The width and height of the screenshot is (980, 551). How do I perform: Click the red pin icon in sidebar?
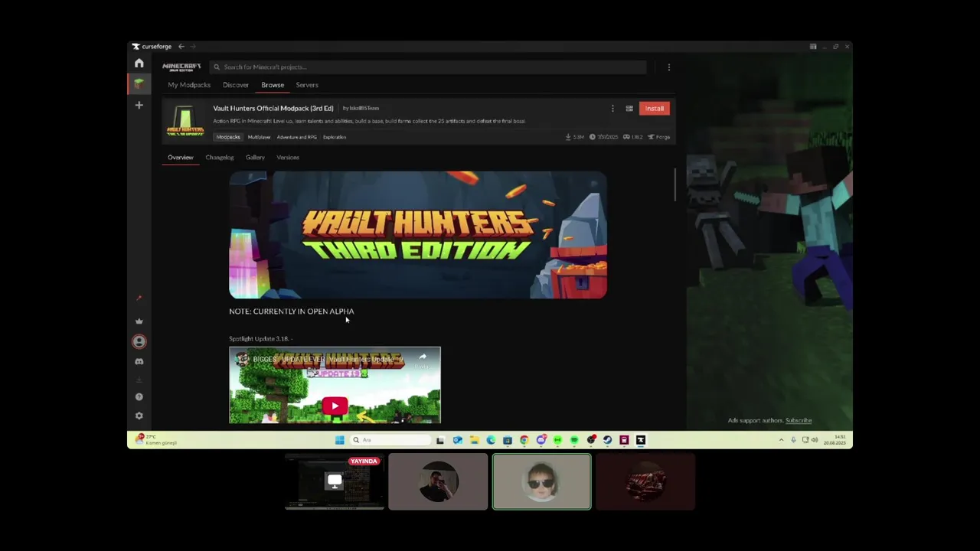(139, 298)
